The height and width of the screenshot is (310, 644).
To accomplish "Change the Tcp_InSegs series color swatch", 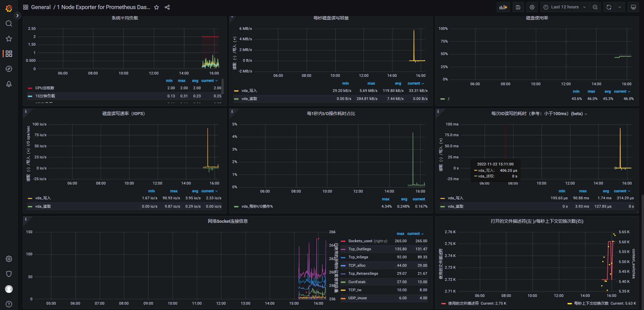I will point(343,257).
